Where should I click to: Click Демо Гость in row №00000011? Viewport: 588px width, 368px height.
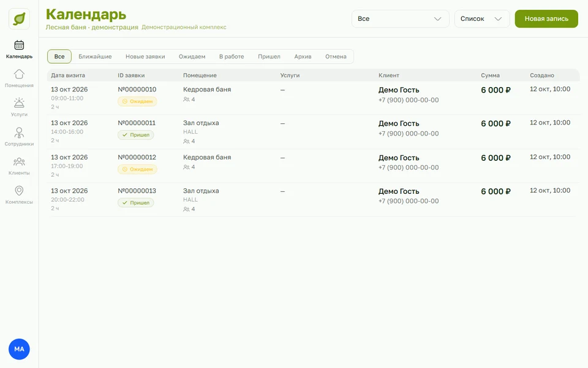click(399, 123)
